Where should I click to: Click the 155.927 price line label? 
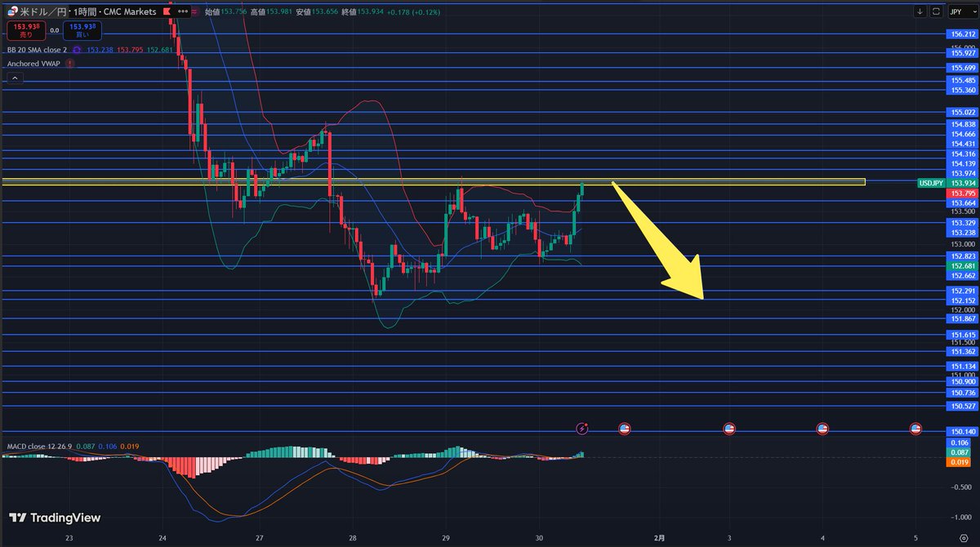pos(961,53)
